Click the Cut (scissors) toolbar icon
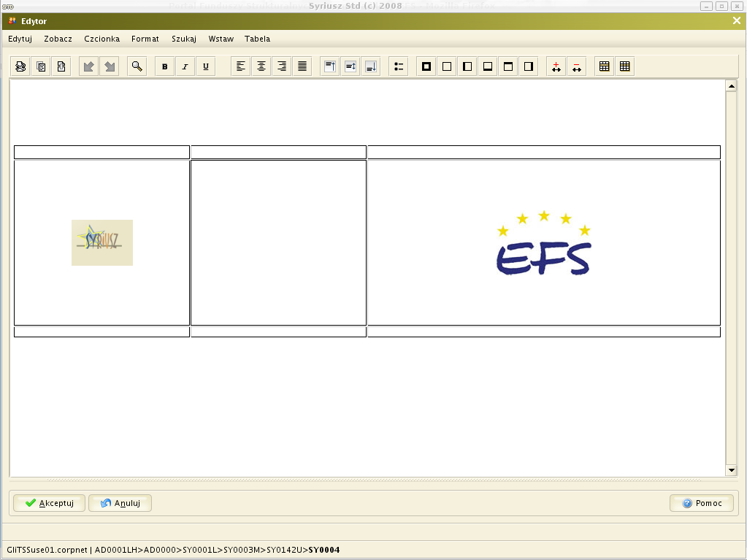Viewport: 747px width, 560px height. point(20,66)
